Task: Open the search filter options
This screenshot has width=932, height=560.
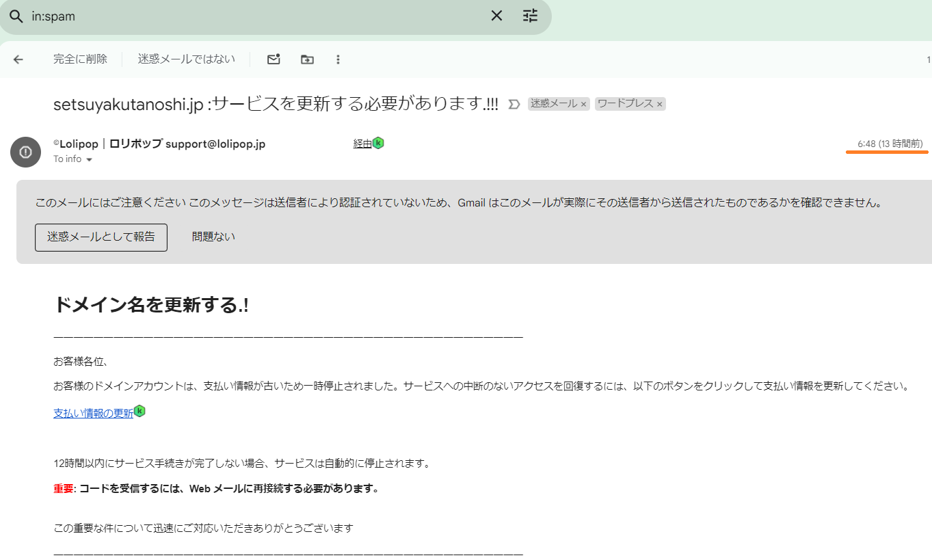Action: [531, 16]
